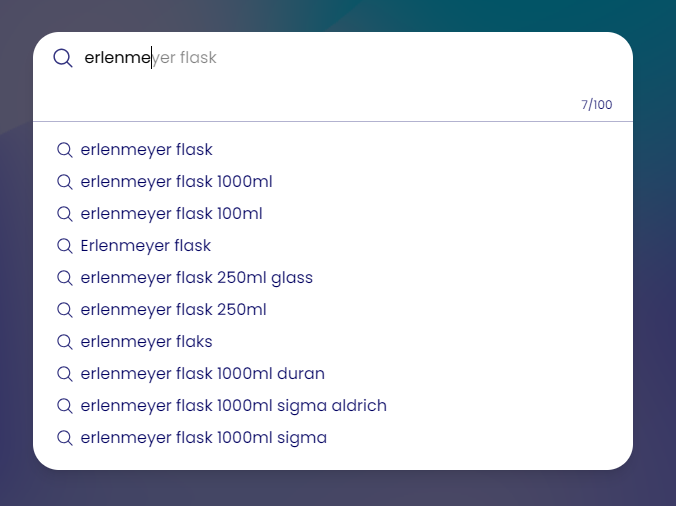676x506 pixels.
Task: Click the 7/100 character counter
Action: pos(597,105)
